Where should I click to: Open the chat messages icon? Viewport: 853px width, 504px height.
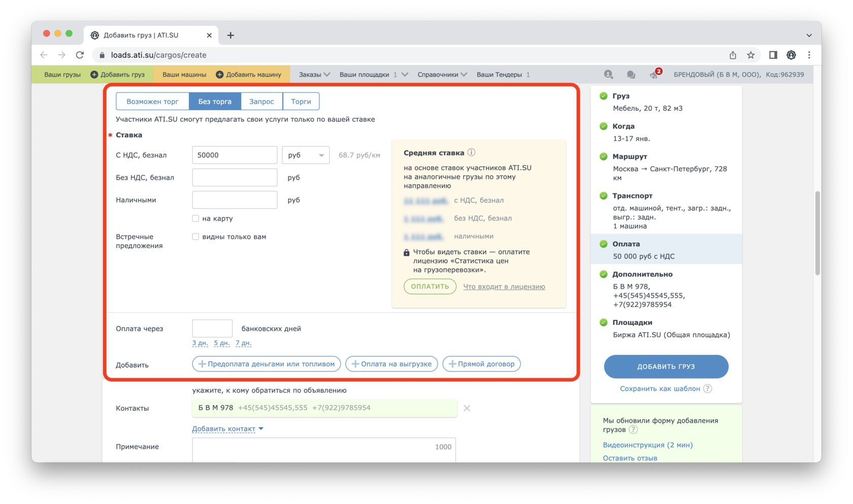pos(631,75)
